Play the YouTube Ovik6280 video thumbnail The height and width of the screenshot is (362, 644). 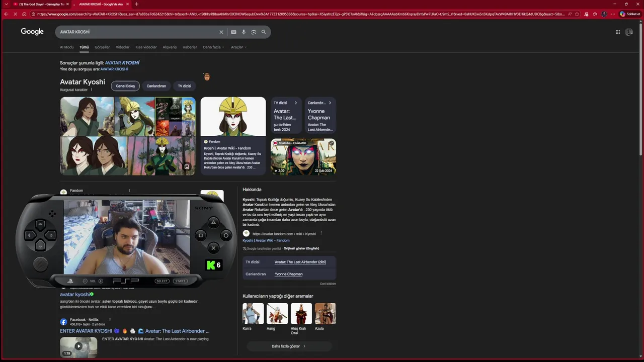(x=303, y=157)
